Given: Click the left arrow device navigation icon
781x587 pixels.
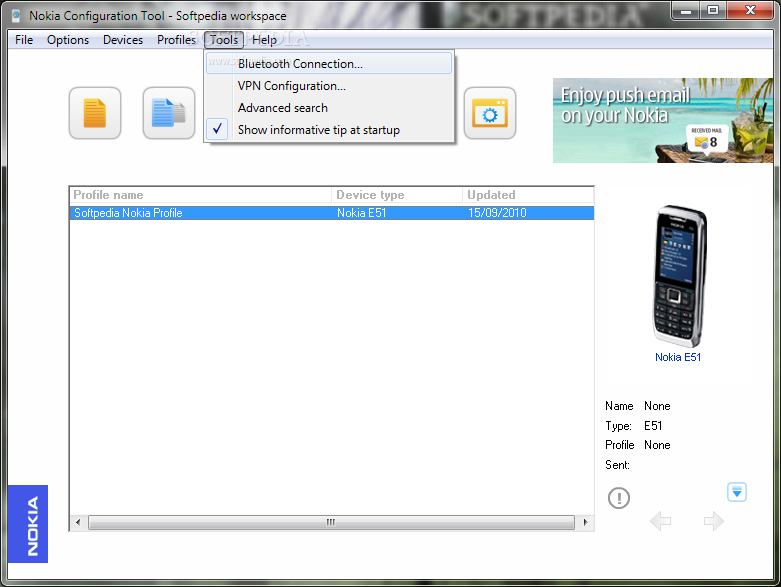Looking at the screenshot, I should (660, 521).
